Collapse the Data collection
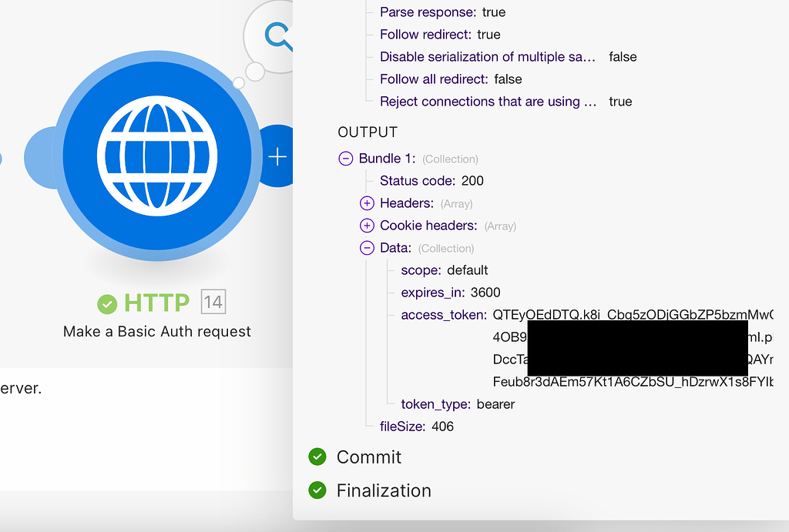The image size is (789, 532). point(368,248)
